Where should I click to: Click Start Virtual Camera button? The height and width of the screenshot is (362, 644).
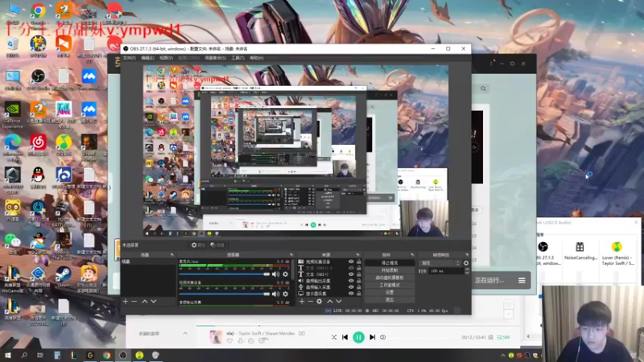[x=390, y=278]
